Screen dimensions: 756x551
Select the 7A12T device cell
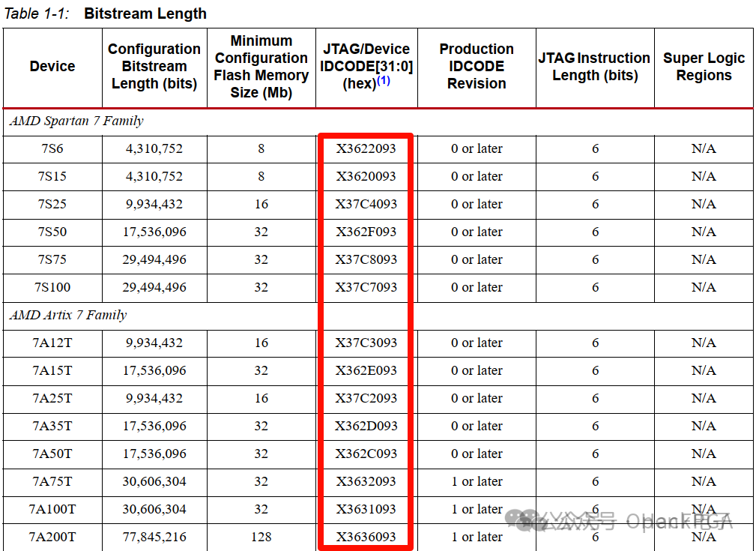(x=52, y=343)
